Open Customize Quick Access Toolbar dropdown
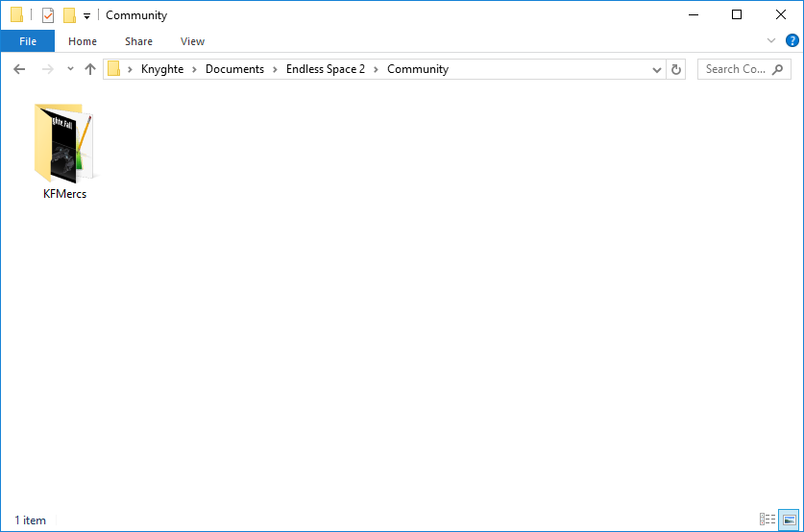The image size is (804, 532). pos(86,16)
